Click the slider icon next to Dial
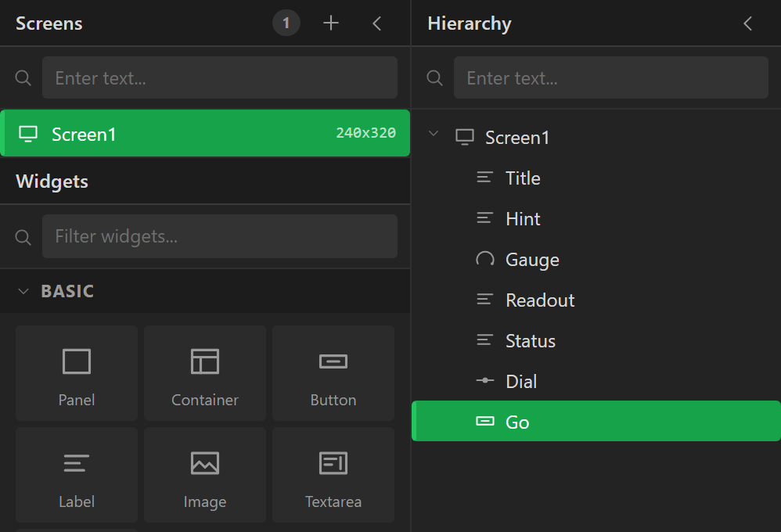The height and width of the screenshot is (532, 781). [x=484, y=380]
